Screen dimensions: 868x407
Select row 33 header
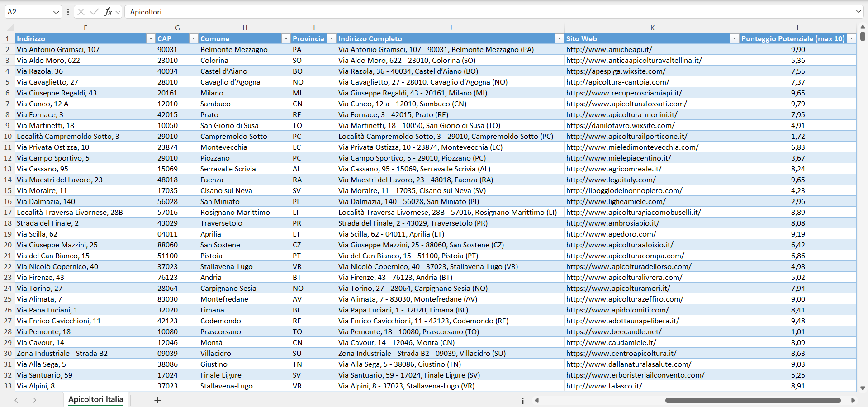click(8, 386)
